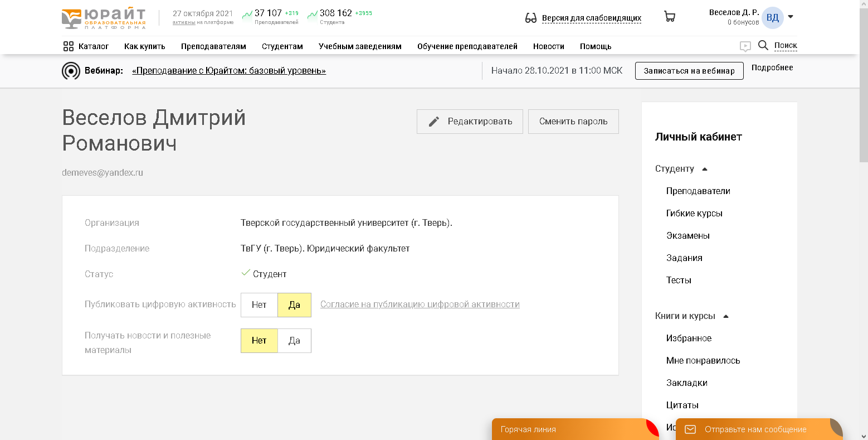Open the Преподавателям menu item

(213, 46)
